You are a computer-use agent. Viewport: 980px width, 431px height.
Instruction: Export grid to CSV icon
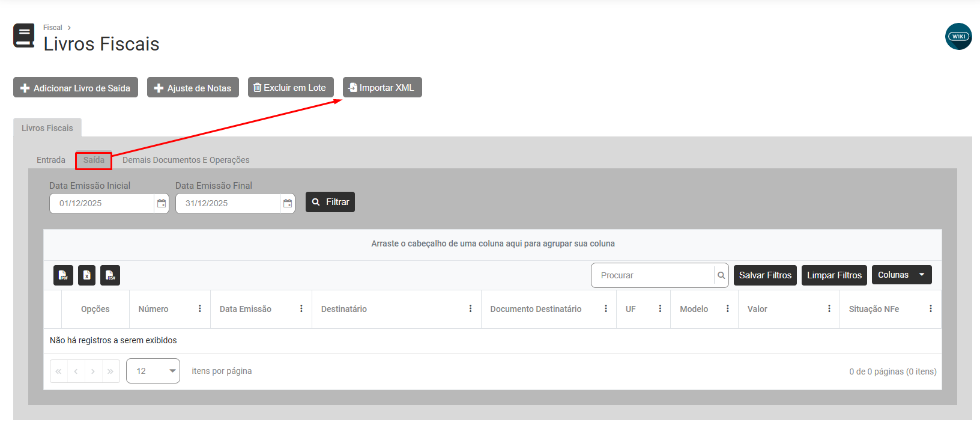point(110,275)
